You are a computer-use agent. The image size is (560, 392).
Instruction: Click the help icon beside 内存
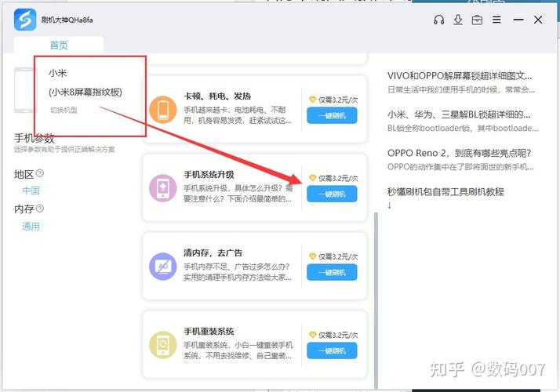[x=40, y=208]
